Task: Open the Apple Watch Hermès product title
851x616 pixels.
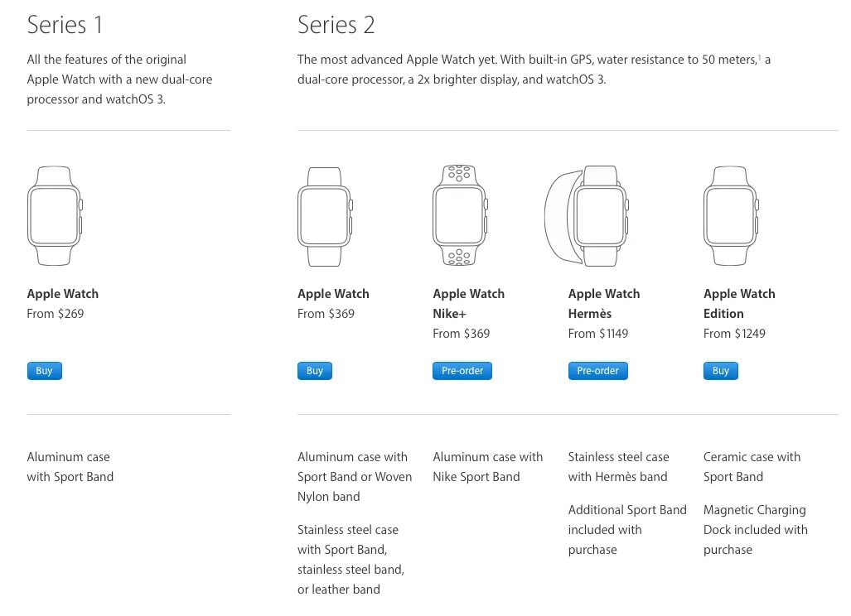Action: (x=603, y=304)
